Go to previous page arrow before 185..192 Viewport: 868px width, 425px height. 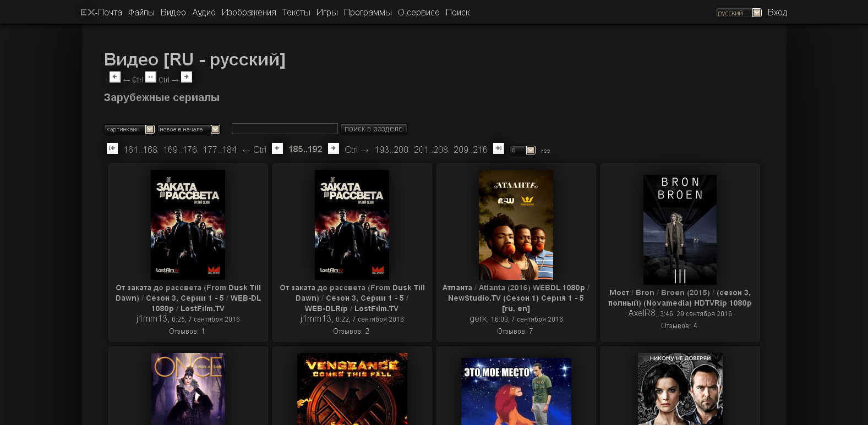pyautogui.click(x=277, y=148)
